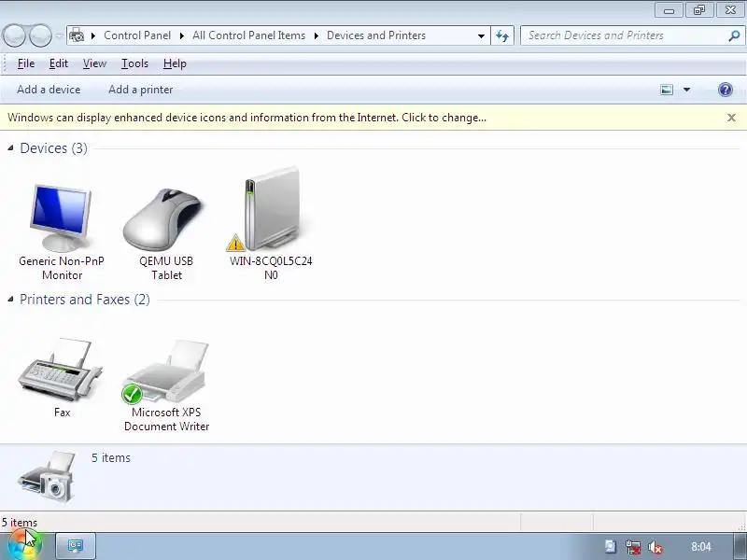This screenshot has width=747, height=560.
Task: Click the 'Fax' label
Action: click(x=62, y=413)
